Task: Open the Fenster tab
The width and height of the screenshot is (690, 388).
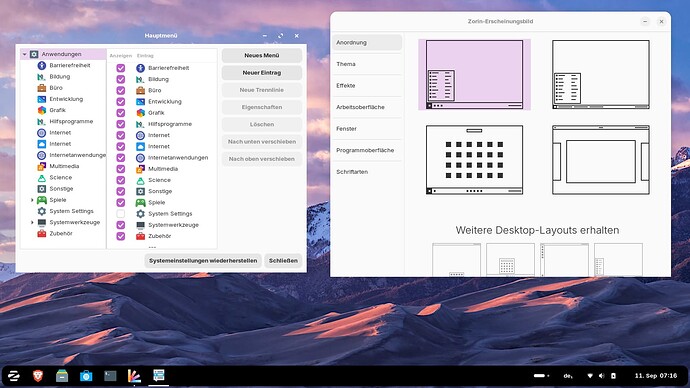Action: click(367, 129)
